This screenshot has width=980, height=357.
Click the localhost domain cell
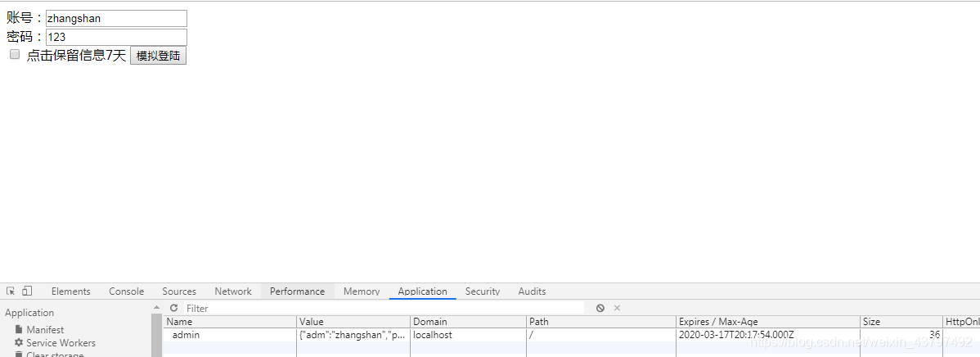[468, 335]
